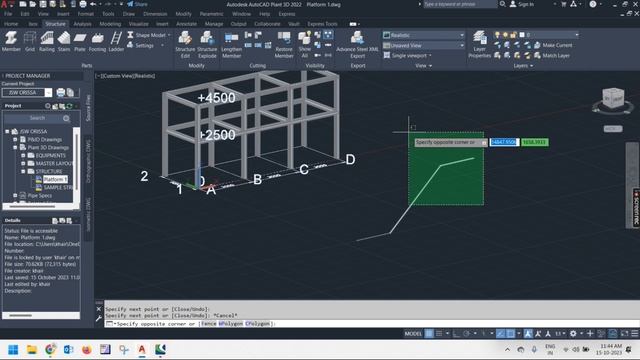Select the Plate tool

[80, 42]
